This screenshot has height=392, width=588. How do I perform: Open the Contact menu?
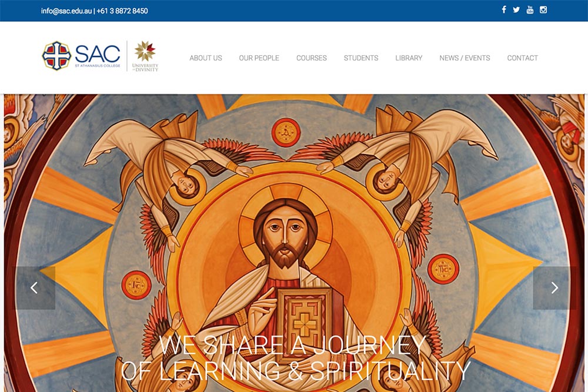click(522, 58)
